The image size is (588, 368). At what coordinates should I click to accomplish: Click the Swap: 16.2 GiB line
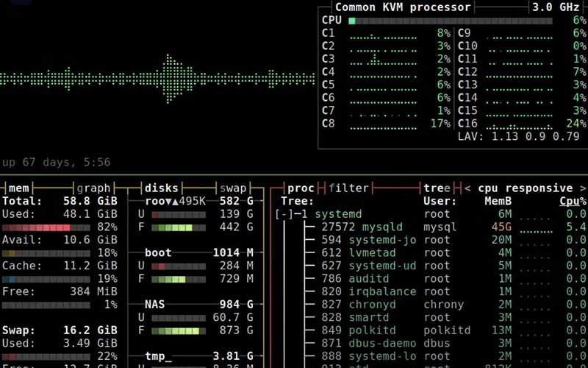[x=60, y=330]
